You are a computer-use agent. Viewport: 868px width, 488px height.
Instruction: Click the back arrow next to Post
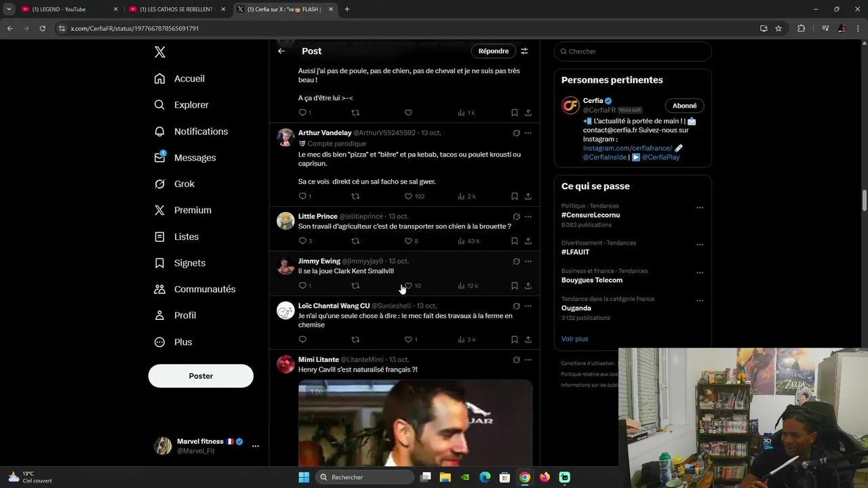(281, 51)
